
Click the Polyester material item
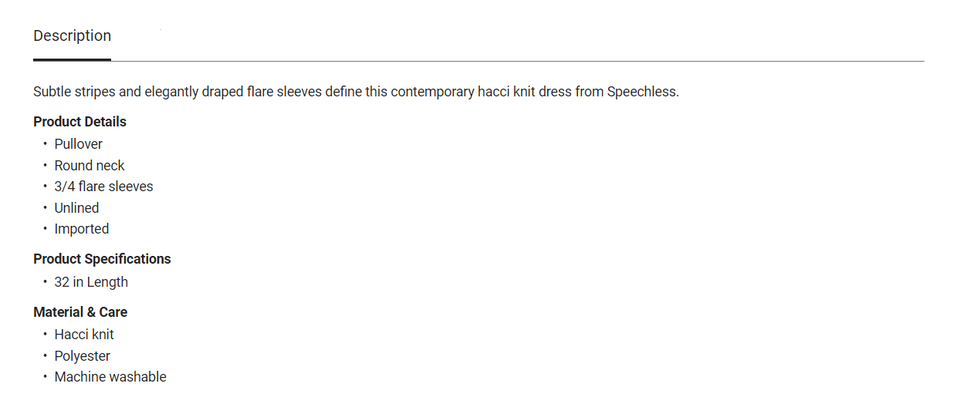tap(82, 356)
